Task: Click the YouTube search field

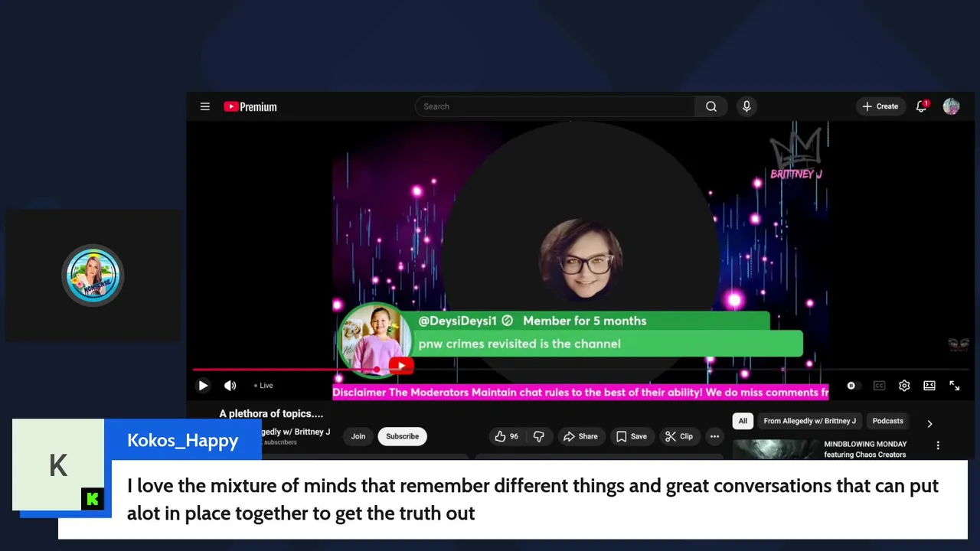Action: click(x=555, y=106)
